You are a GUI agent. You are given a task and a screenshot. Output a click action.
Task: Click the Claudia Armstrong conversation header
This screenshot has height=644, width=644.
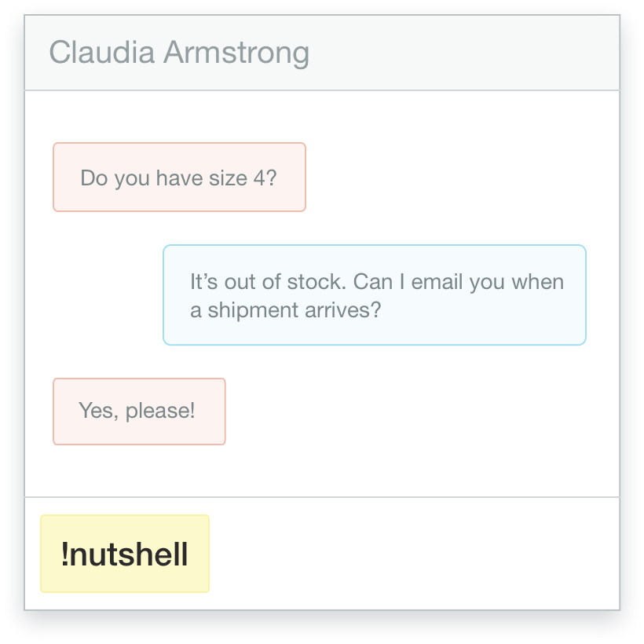pyautogui.click(x=180, y=53)
